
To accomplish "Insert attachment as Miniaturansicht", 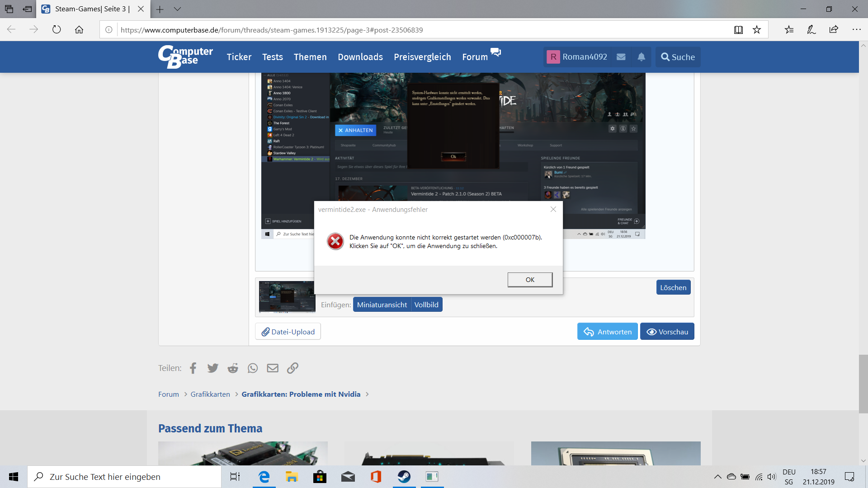I will click(382, 305).
